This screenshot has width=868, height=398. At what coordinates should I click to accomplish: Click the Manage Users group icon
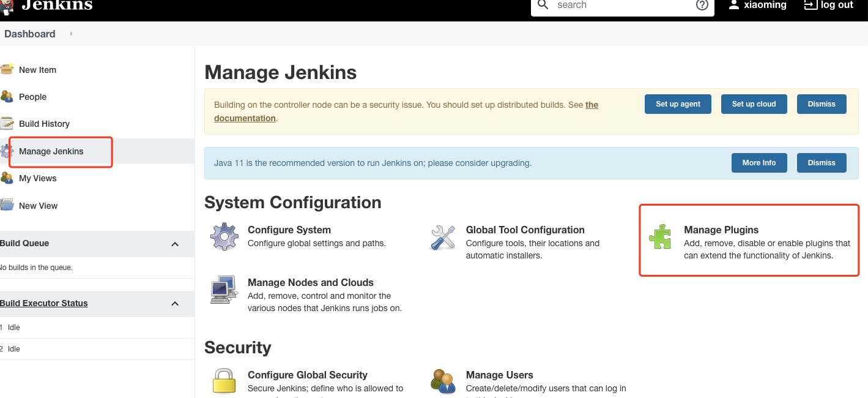tap(442, 381)
